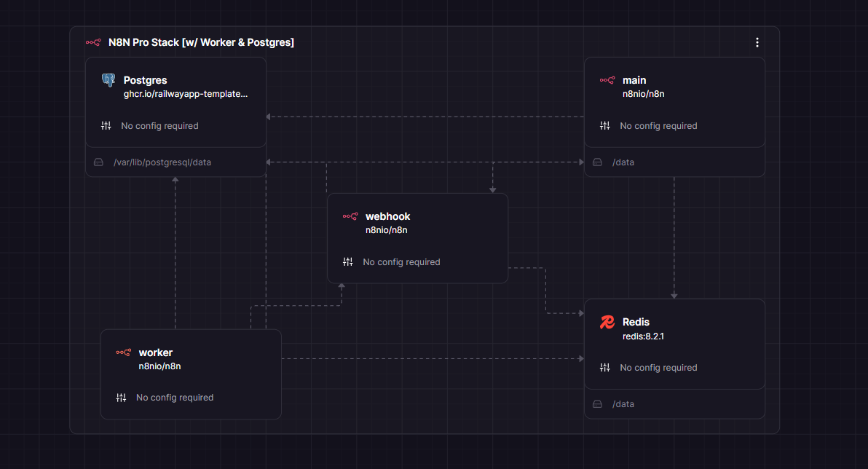Click the /data volume path under Redis
Image resolution: width=868 pixels, height=469 pixels.
click(623, 404)
